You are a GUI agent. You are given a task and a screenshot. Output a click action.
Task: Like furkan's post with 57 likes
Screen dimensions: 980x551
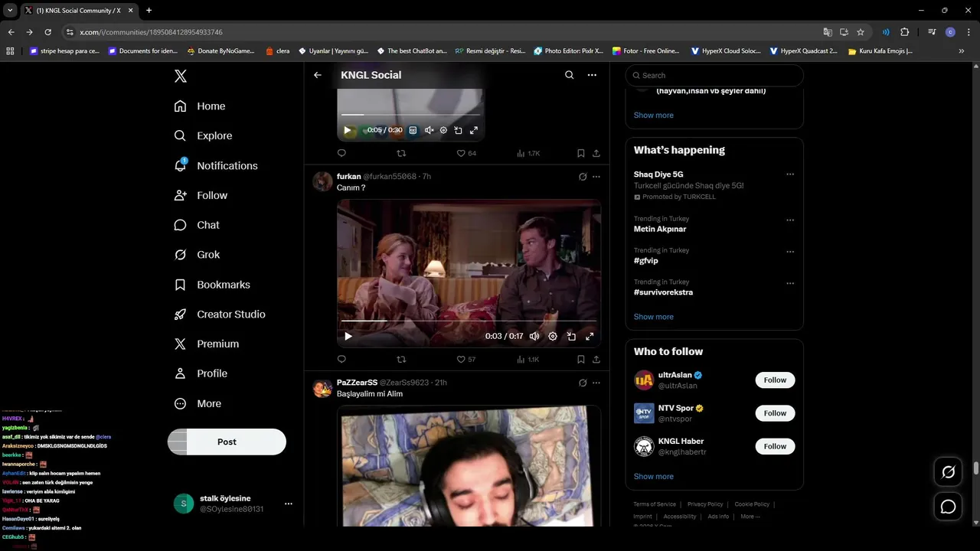[x=466, y=359]
